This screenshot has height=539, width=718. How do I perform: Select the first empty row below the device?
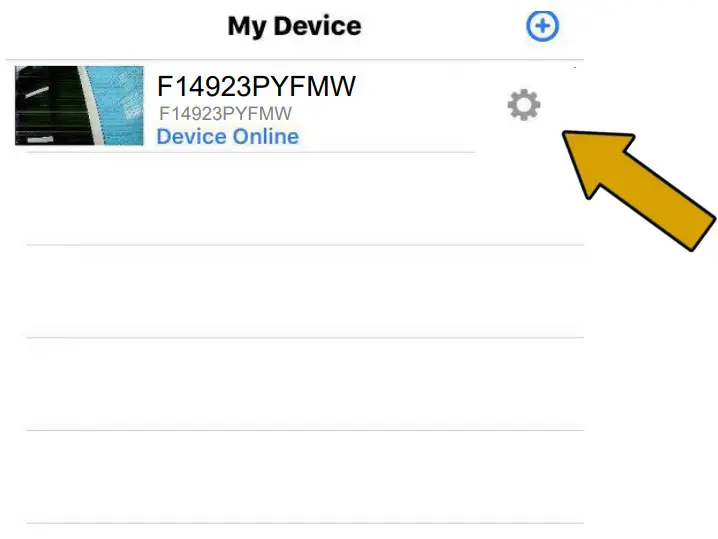pyautogui.click(x=305, y=199)
